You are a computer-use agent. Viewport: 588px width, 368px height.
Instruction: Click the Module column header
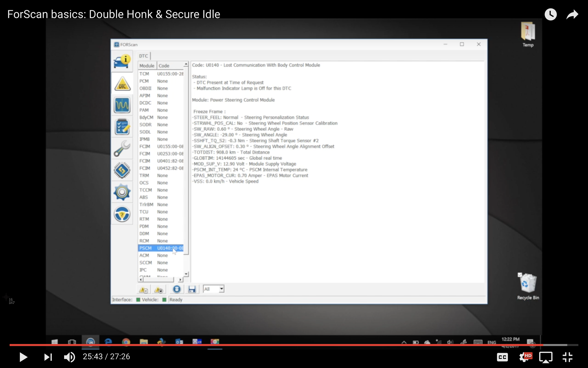tap(147, 66)
